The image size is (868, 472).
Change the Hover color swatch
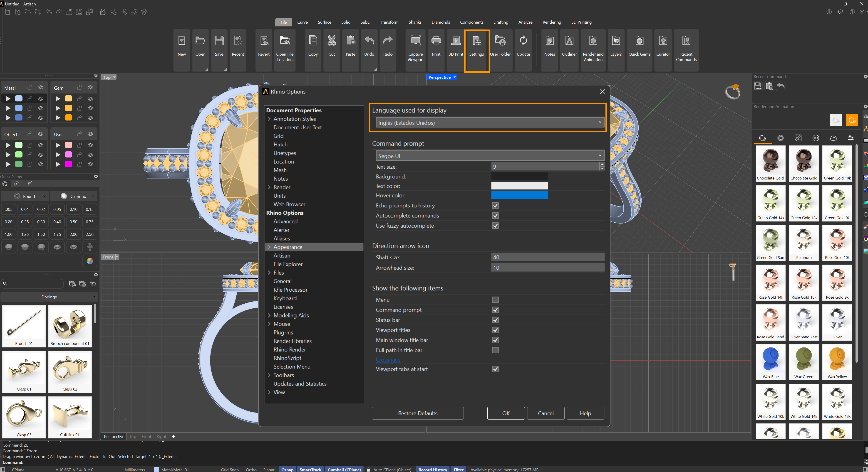point(520,195)
